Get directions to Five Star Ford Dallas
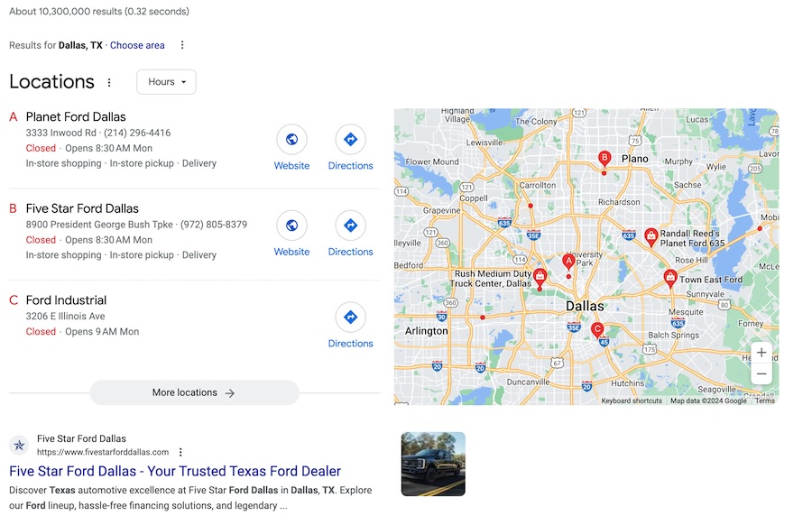The width and height of the screenshot is (812, 525). pyautogui.click(x=350, y=226)
